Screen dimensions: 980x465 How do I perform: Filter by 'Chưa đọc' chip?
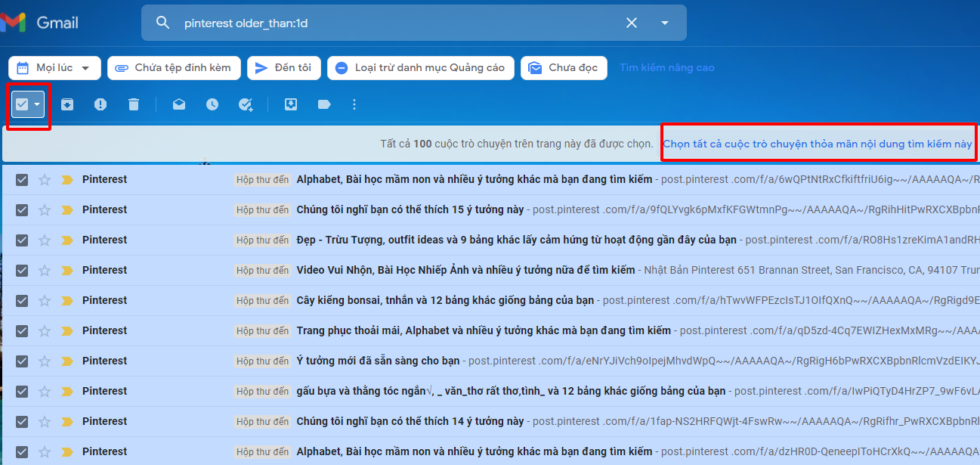coord(564,68)
